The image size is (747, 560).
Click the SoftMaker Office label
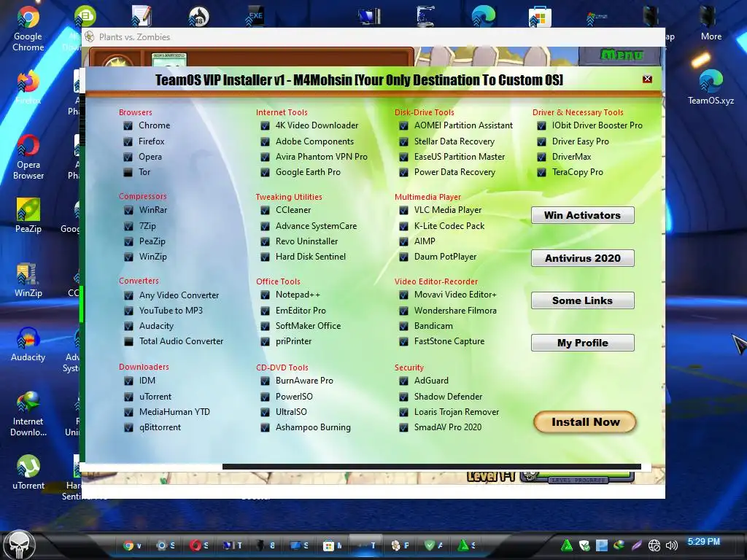[x=308, y=326]
